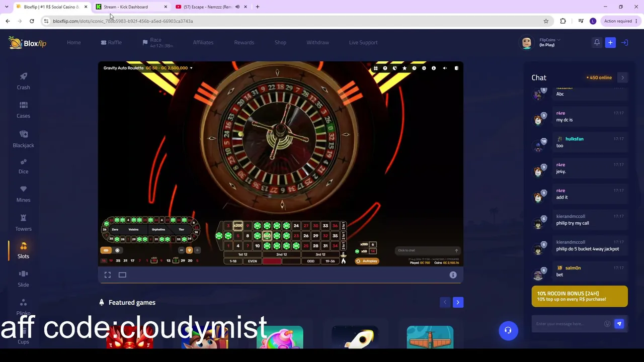Bet on EVEN in roulette
The width and height of the screenshot is (644, 362).
pos(253,261)
